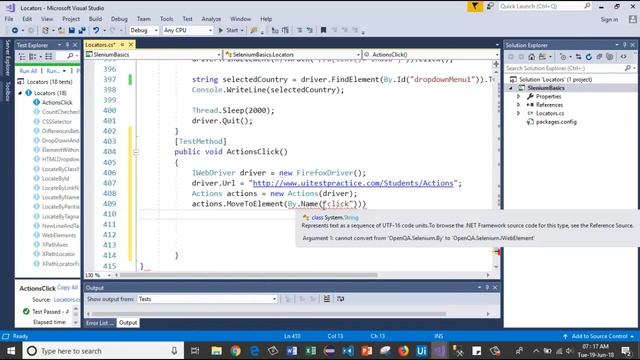This screenshot has width=640, height=360.
Task: Open Chrome from the taskbar
Action: [236, 351]
